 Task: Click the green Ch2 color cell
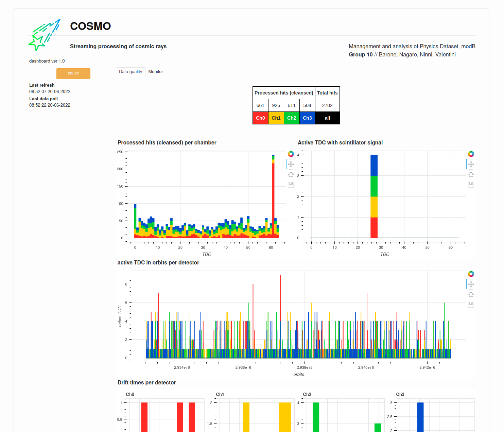click(292, 118)
